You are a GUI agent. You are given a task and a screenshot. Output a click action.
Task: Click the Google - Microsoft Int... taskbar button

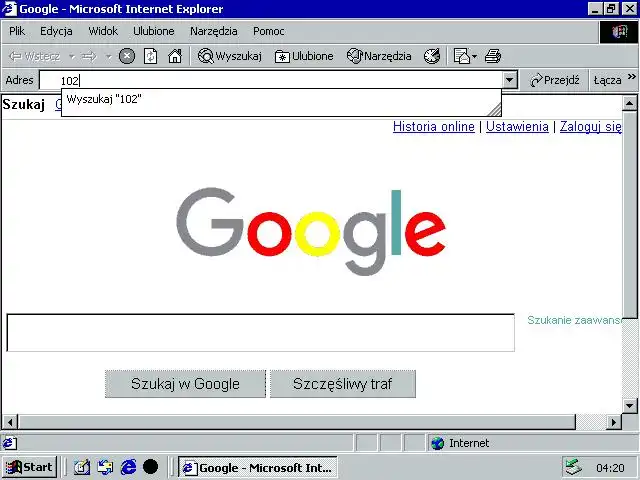[x=258, y=468]
